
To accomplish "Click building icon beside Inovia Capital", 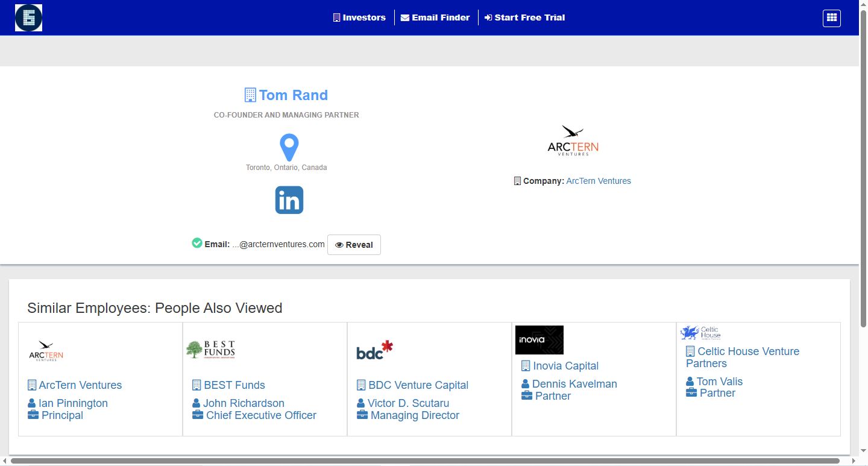I will click(x=526, y=366).
